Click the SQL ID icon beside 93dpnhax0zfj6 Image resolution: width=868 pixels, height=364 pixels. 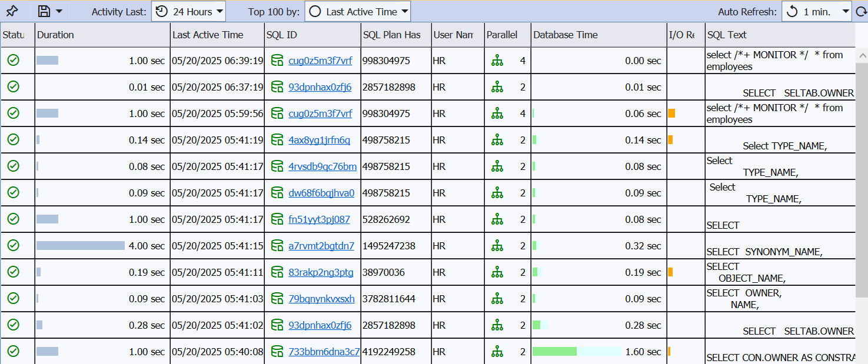[276, 86]
